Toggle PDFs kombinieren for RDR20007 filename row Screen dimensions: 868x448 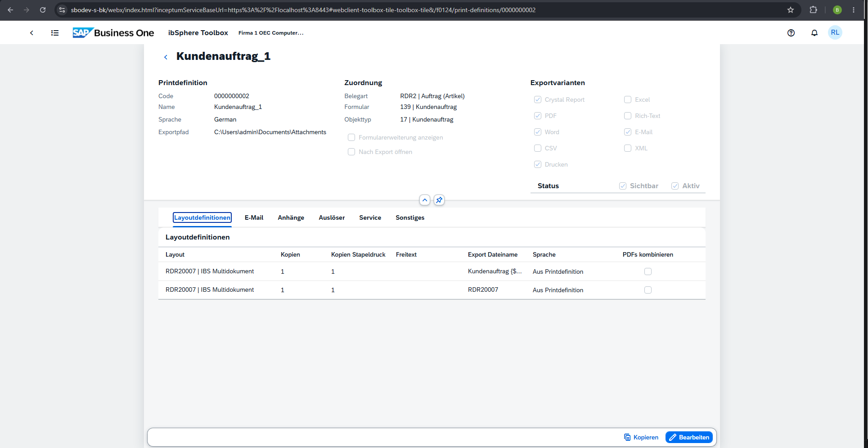tap(648, 290)
